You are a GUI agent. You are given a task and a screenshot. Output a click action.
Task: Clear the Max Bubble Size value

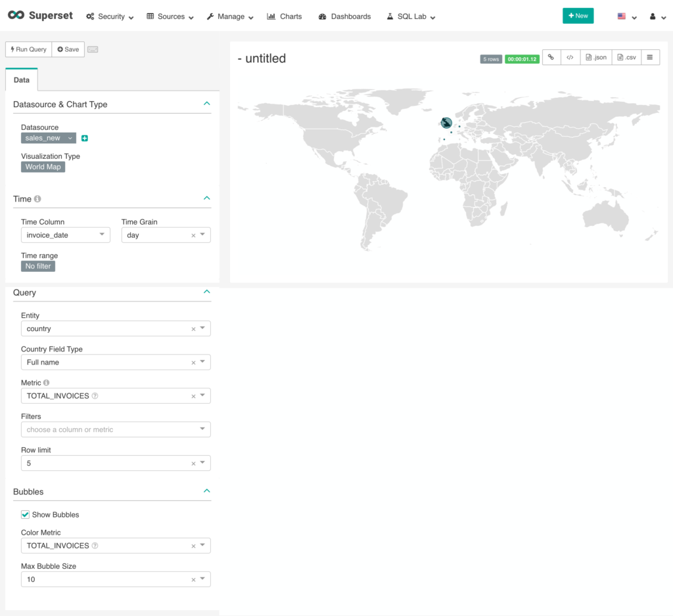tap(193, 580)
